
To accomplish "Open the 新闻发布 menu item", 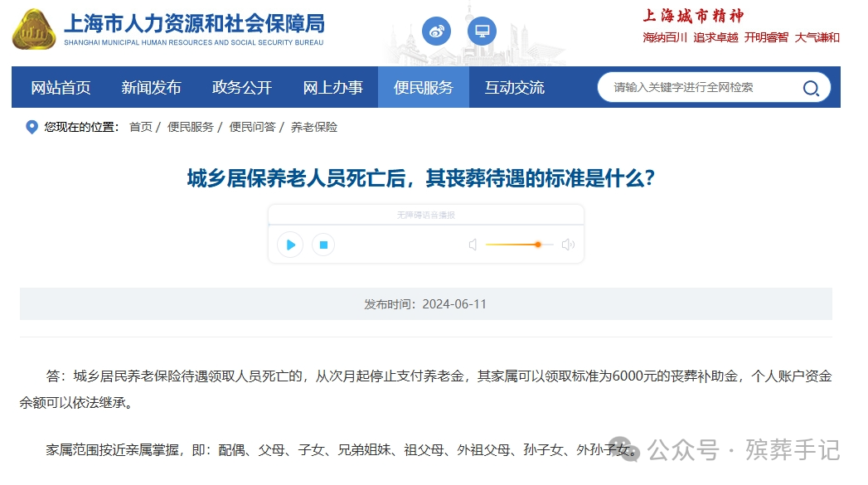I will pos(151,87).
